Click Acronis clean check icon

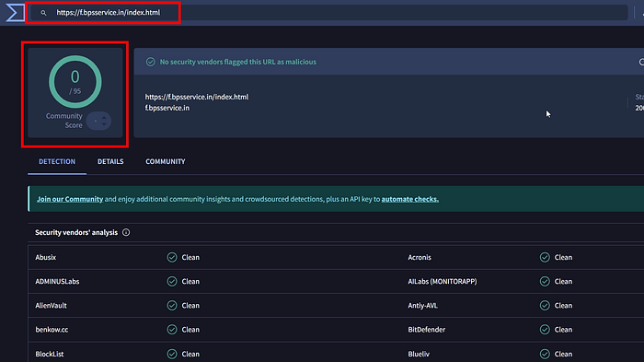[x=545, y=258]
